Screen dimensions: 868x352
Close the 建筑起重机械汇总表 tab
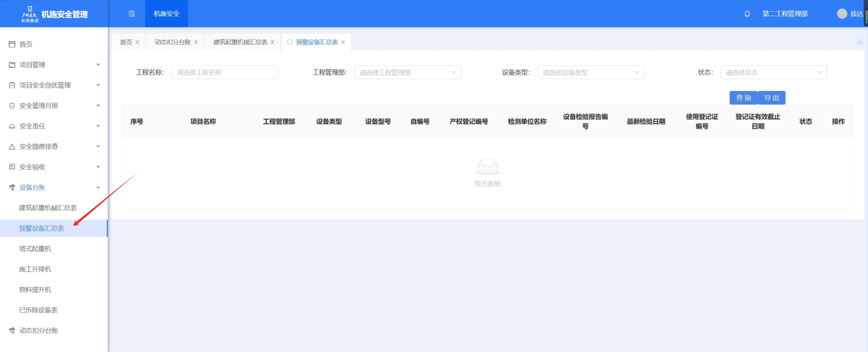click(272, 42)
